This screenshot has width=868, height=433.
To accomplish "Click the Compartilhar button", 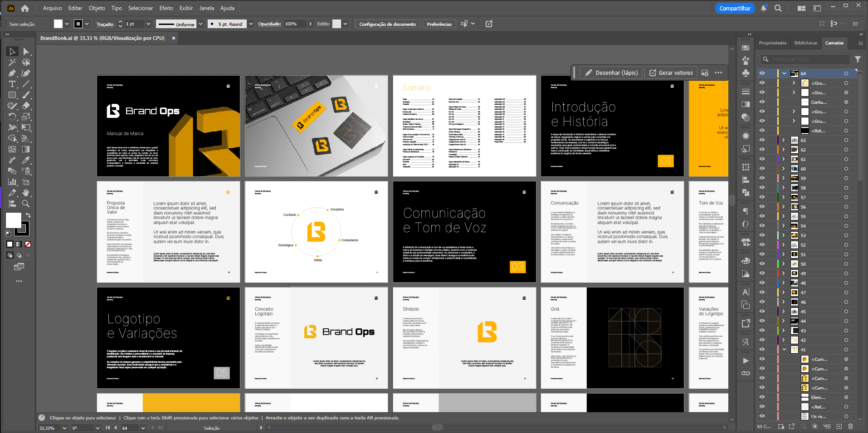I will tap(734, 8).
